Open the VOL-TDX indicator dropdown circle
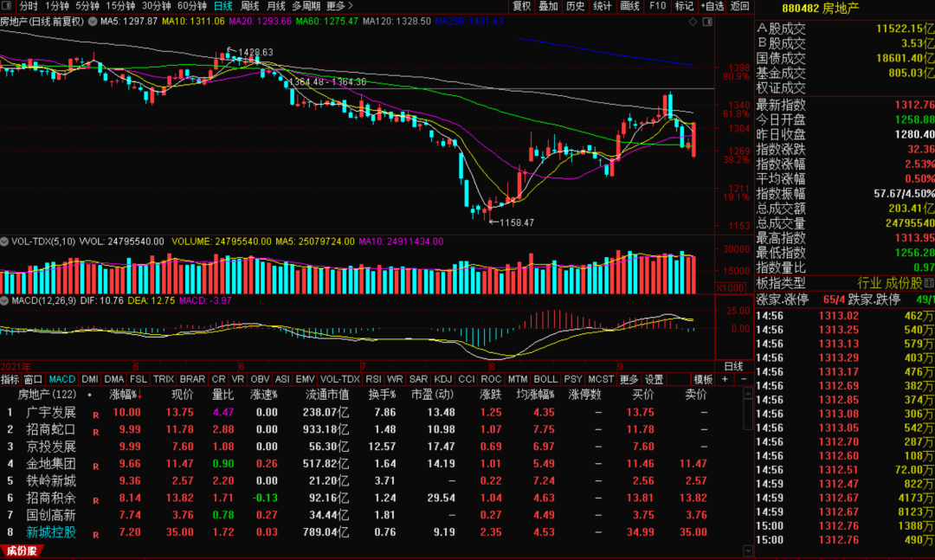Screen dimensions: 935x560 (5, 241)
